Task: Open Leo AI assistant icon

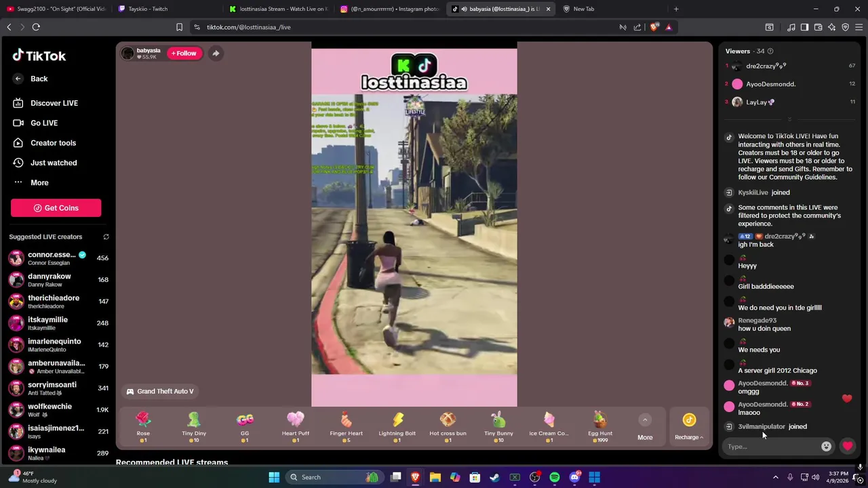Action: (x=832, y=27)
